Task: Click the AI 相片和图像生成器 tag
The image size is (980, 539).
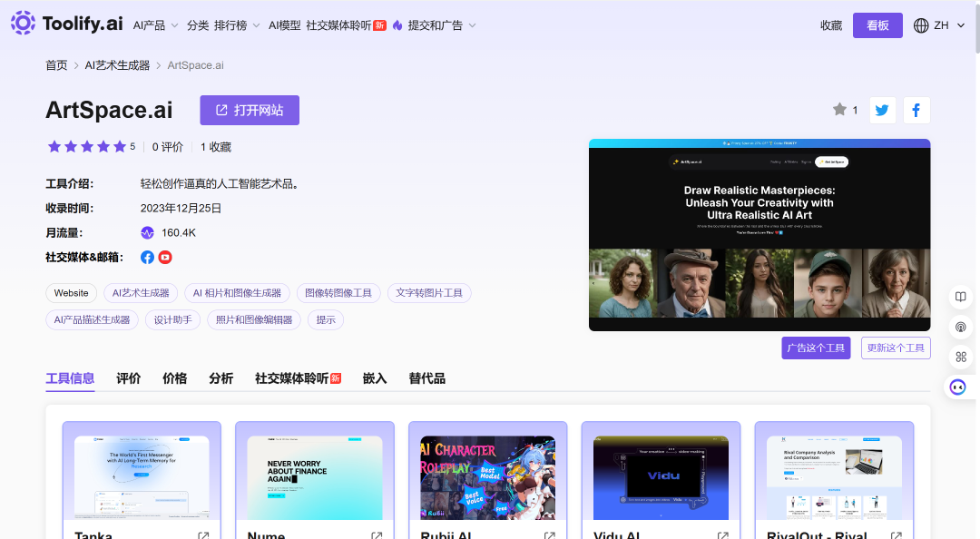Action: (237, 292)
